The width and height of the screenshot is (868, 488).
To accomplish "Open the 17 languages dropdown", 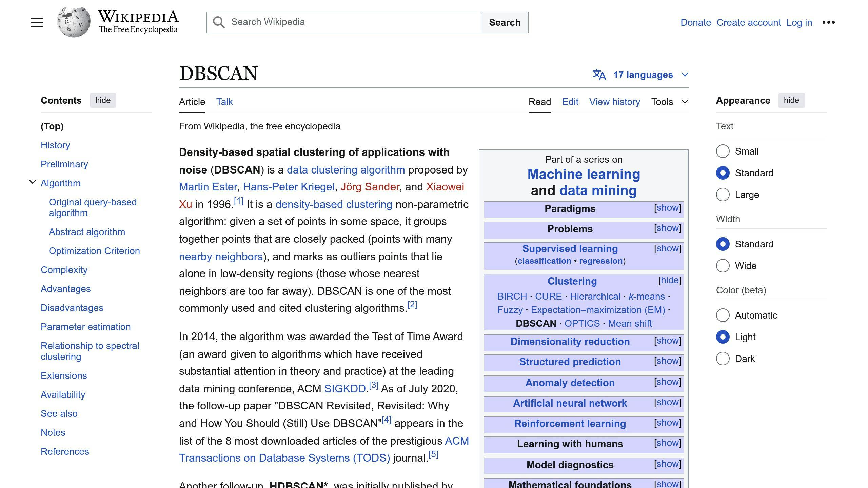I will [x=651, y=75].
